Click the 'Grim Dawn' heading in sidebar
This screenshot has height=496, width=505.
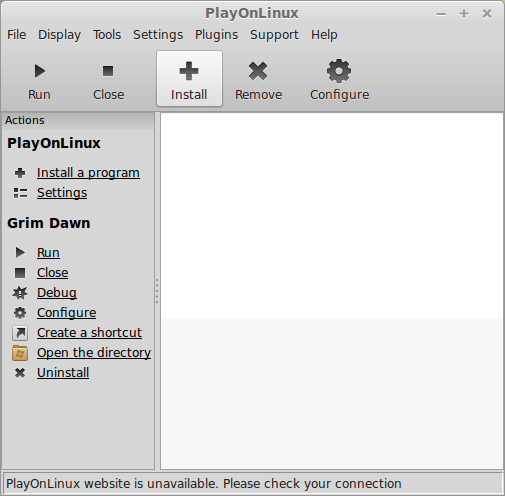point(49,223)
